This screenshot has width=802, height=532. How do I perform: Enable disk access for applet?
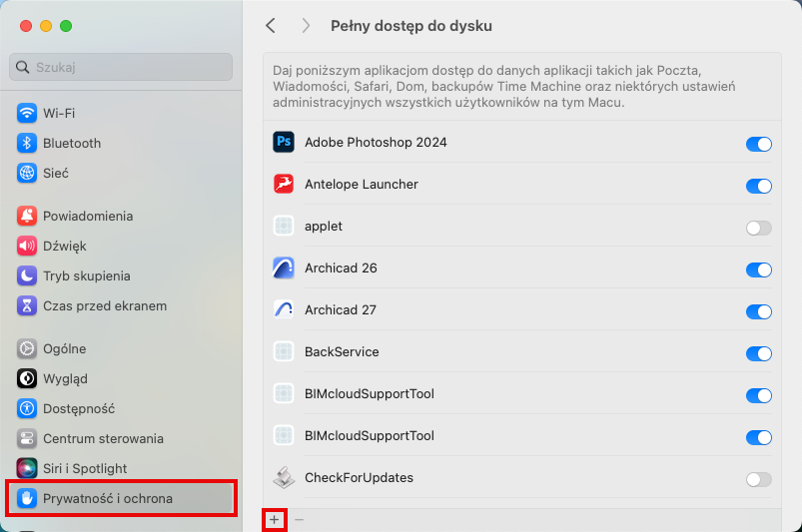point(758,228)
